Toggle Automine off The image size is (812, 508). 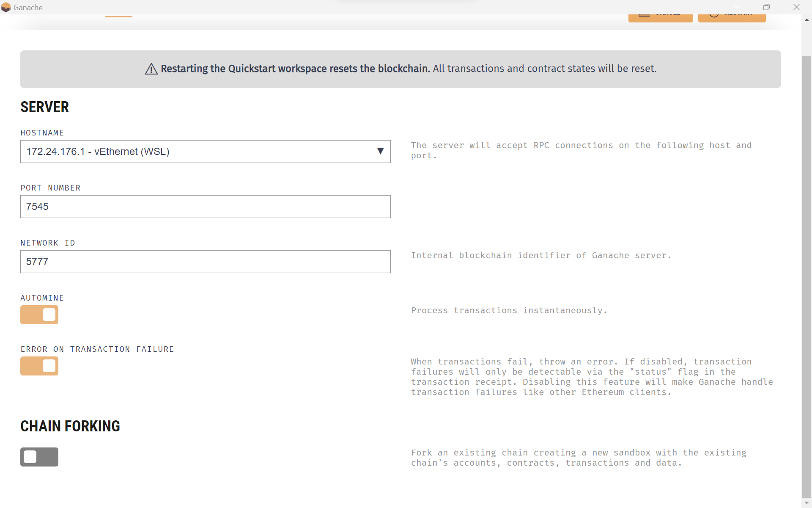tap(39, 315)
